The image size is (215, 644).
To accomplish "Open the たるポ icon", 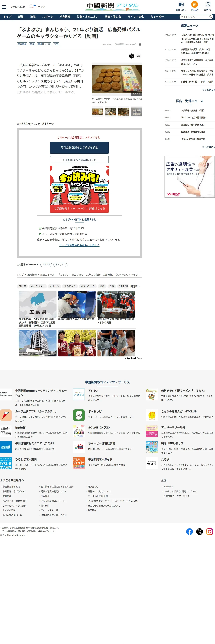I will [x=152, y=463].
